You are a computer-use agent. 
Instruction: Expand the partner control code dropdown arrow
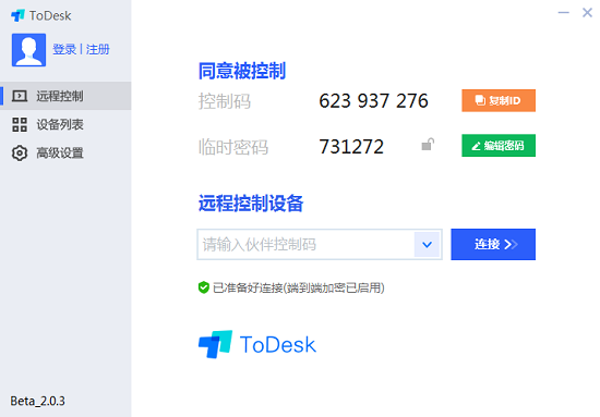click(428, 244)
